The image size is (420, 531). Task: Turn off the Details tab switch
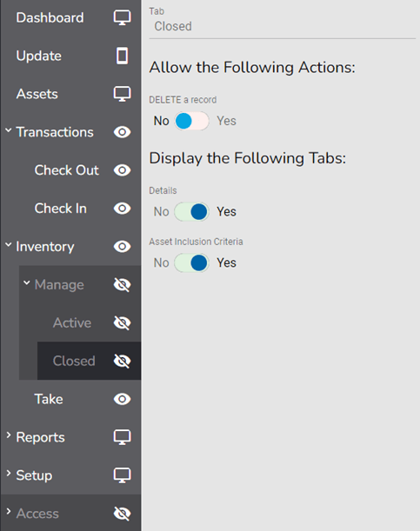click(x=191, y=212)
